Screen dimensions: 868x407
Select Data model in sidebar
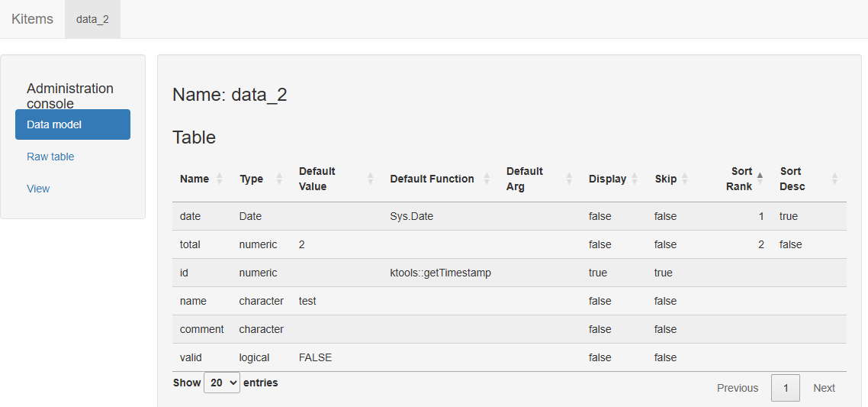click(72, 124)
